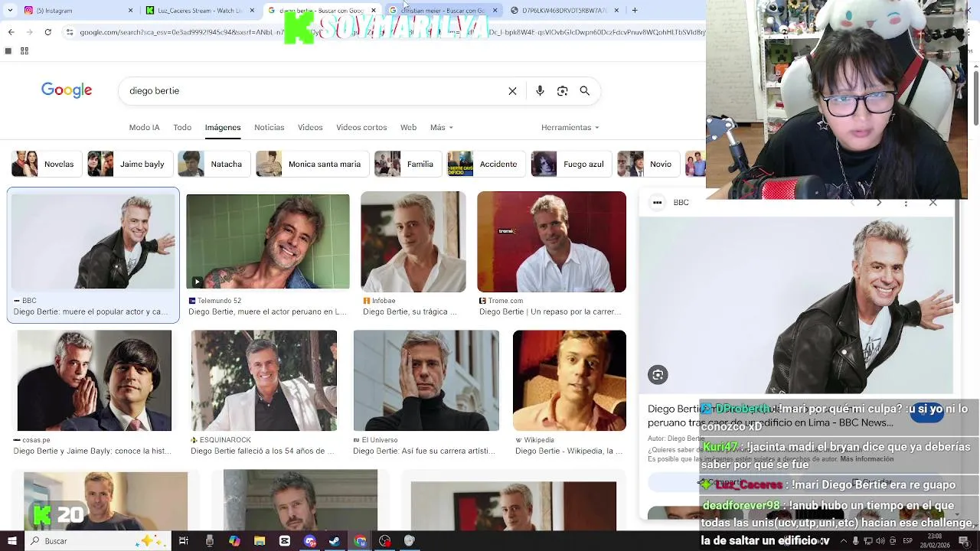Open Telemundo 52 image result
Viewport: 980px width, 551px height.
click(x=268, y=241)
